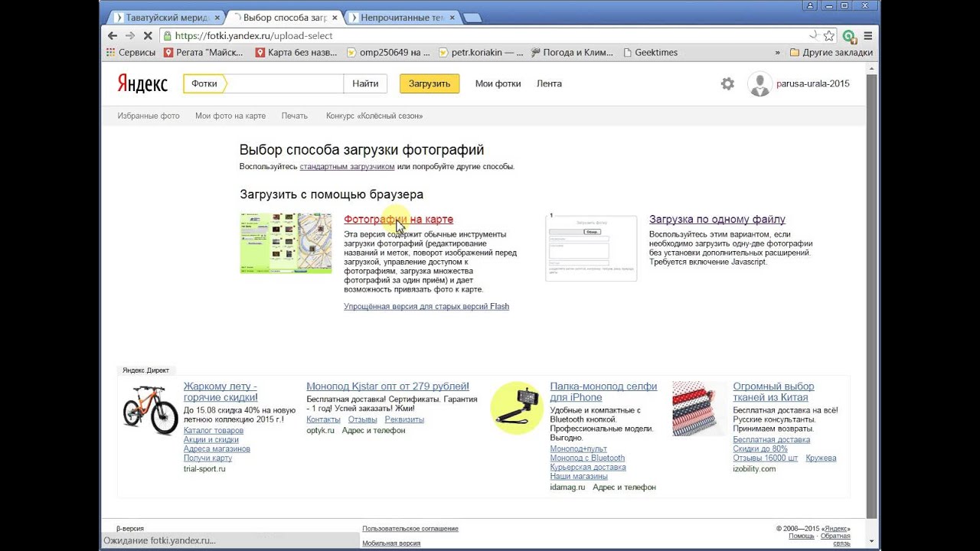
Task: Open Жаркому лету - горячие скидки ad
Action: pyautogui.click(x=220, y=392)
